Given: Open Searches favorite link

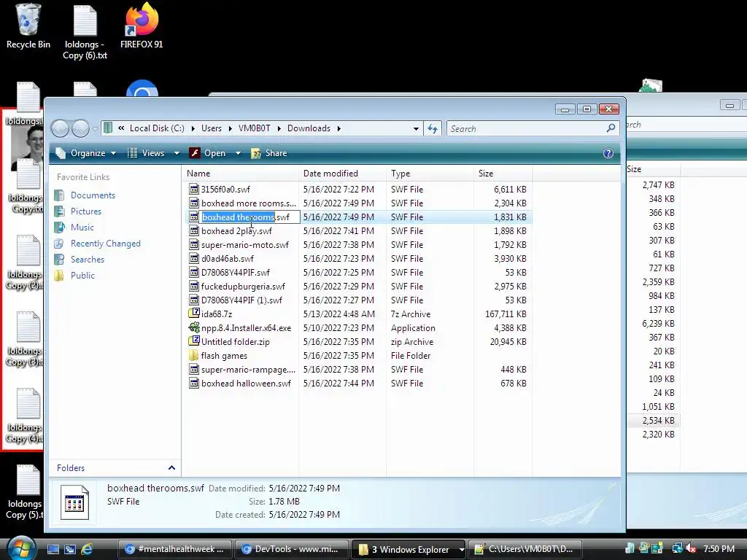Looking at the screenshot, I should (88, 260).
